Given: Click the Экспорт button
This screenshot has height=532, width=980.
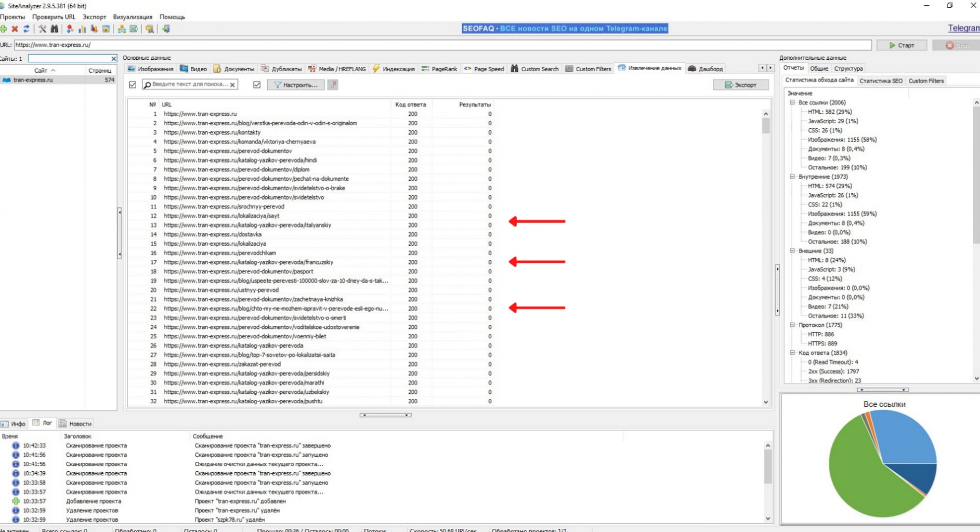Looking at the screenshot, I should point(741,85).
